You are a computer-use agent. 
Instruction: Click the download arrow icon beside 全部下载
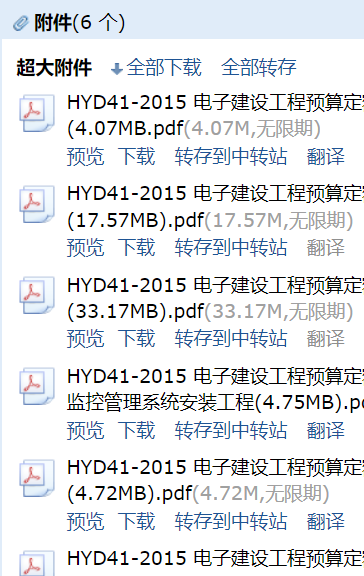click(117, 69)
